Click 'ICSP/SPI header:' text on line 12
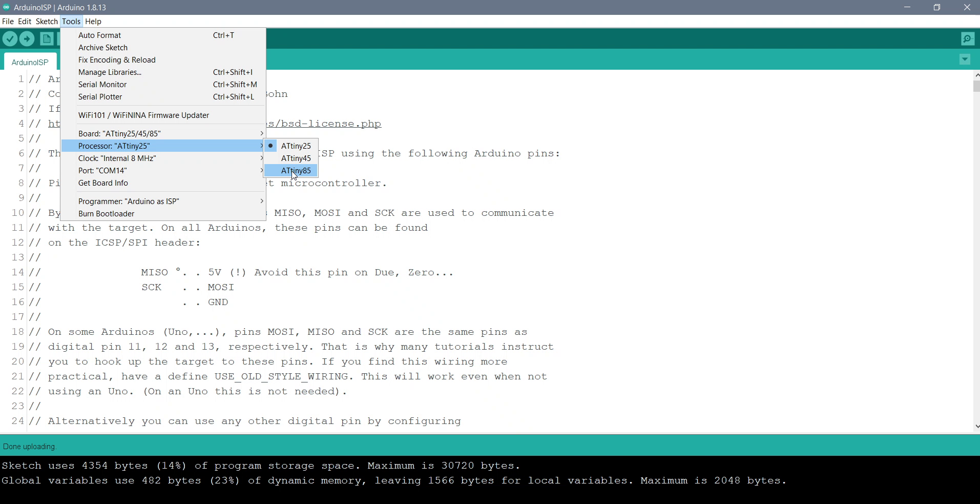The image size is (980, 504). (148, 243)
